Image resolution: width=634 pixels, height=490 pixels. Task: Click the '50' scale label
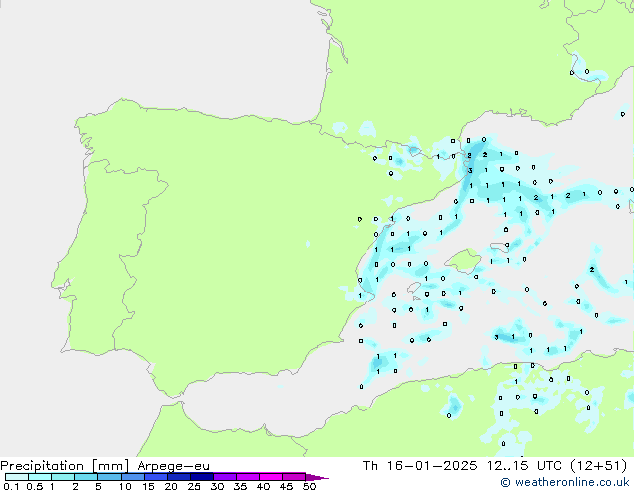click(309, 486)
